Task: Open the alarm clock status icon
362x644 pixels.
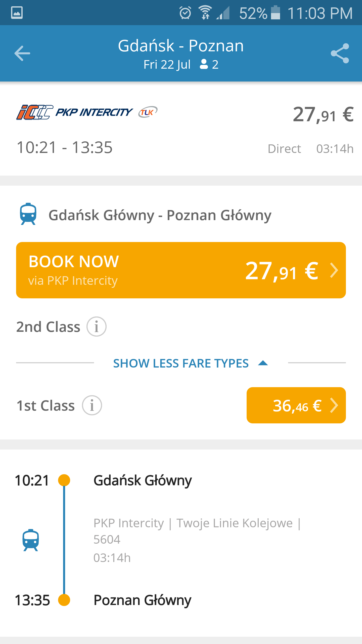Action: pyautogui.click(x=185, y=13)
